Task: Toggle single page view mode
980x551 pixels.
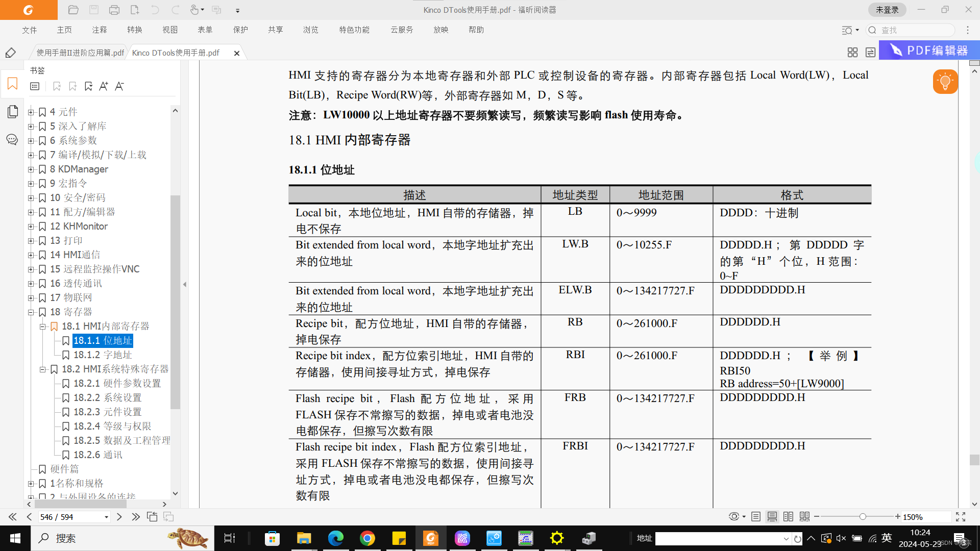Action: (x=756, y=517)
